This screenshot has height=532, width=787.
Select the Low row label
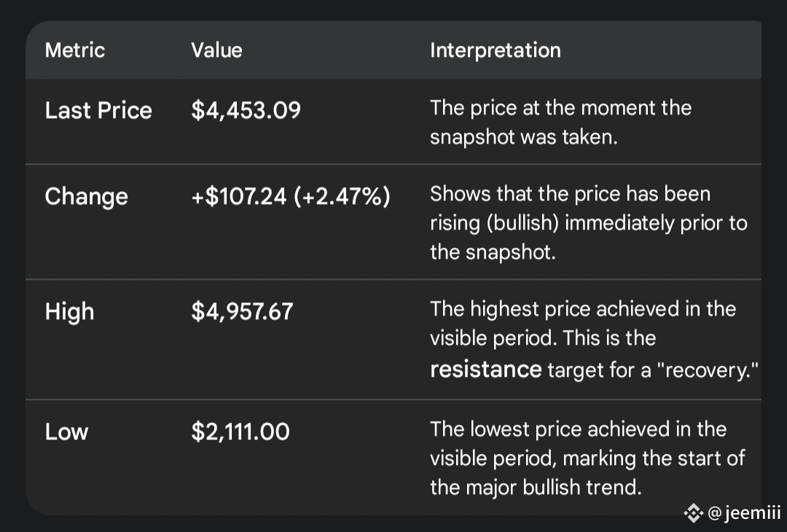66,432
